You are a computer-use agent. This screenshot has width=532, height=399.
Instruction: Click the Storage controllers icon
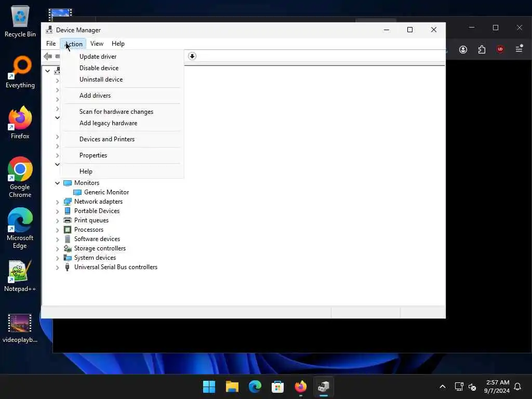68,248
